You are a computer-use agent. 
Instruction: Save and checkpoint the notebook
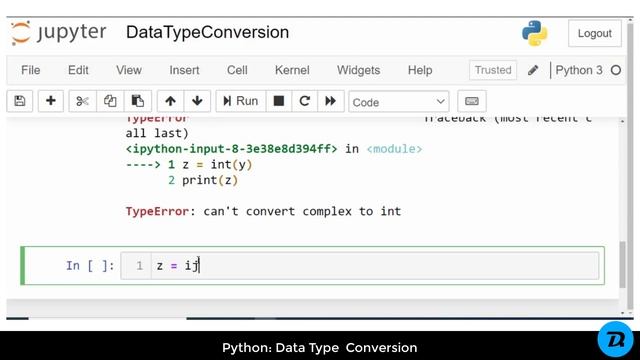click(x=20, y=101)
